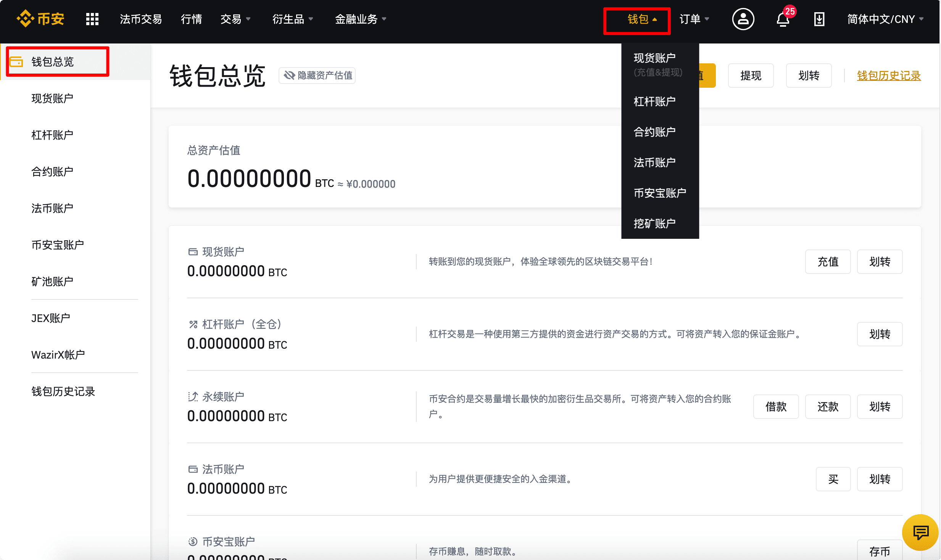Open 法币交易 in the top navigation
Image resolution: width=941 pixels, height=560 pixels.
141,19
